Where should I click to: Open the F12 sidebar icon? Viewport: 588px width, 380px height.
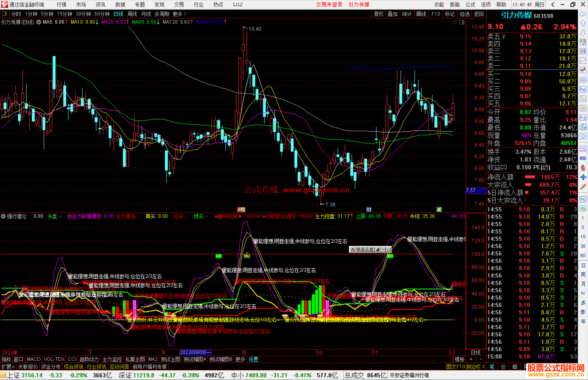(x=583, y=118)
